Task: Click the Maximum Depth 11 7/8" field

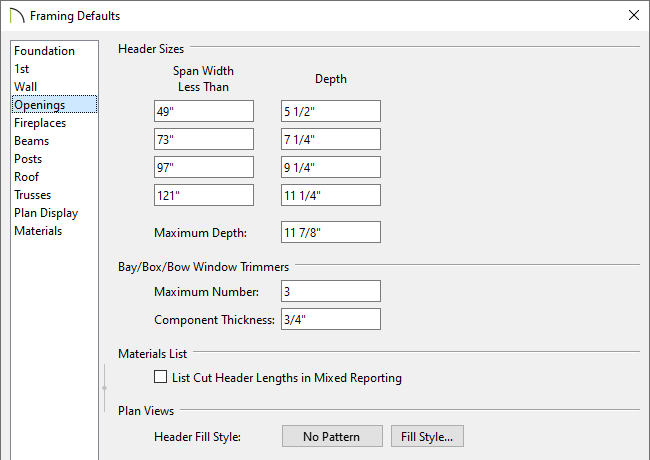Action: point(330,232)
